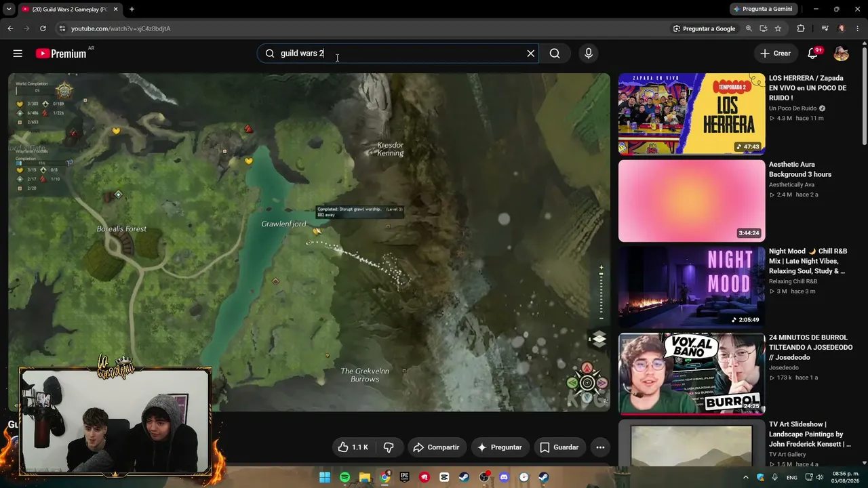Visit the Un Poco De Ruido channel
Image resolution: width=868 pixels, height=488 pixels.
[793, 108]
